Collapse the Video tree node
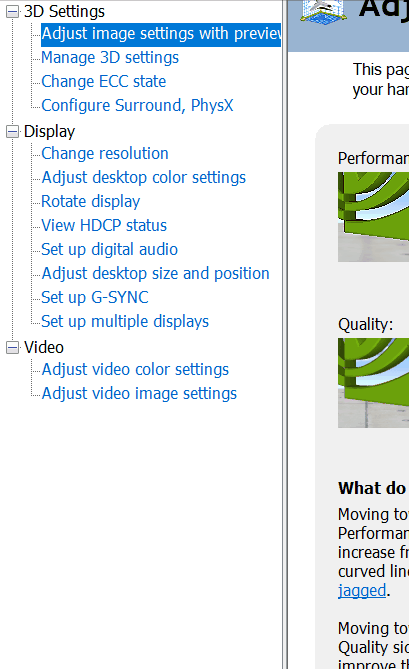The height and width of the screenshot is (669, 409). point(12,347)
